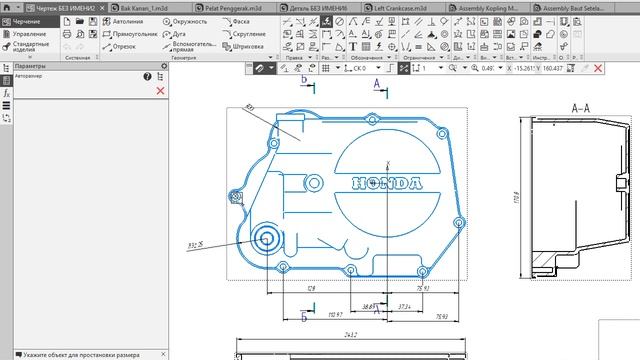The width and height of the screenshot is (640, 360).
Task: Expand the Обозначения group dropdown
Action: [x=389, y=58]
